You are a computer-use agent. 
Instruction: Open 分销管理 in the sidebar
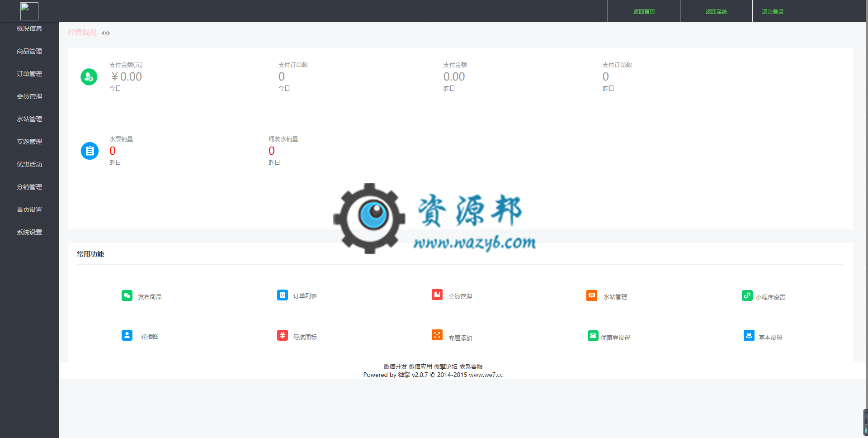29,187
